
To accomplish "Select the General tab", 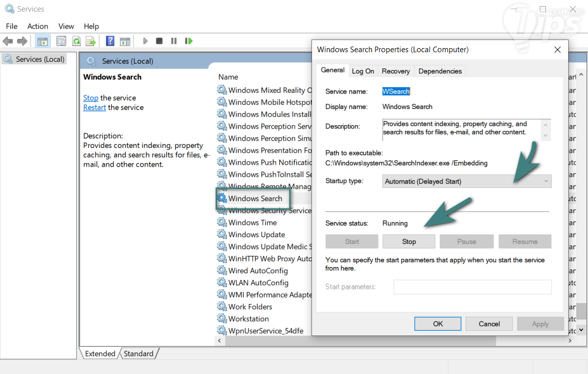I will tap(333, 70).
